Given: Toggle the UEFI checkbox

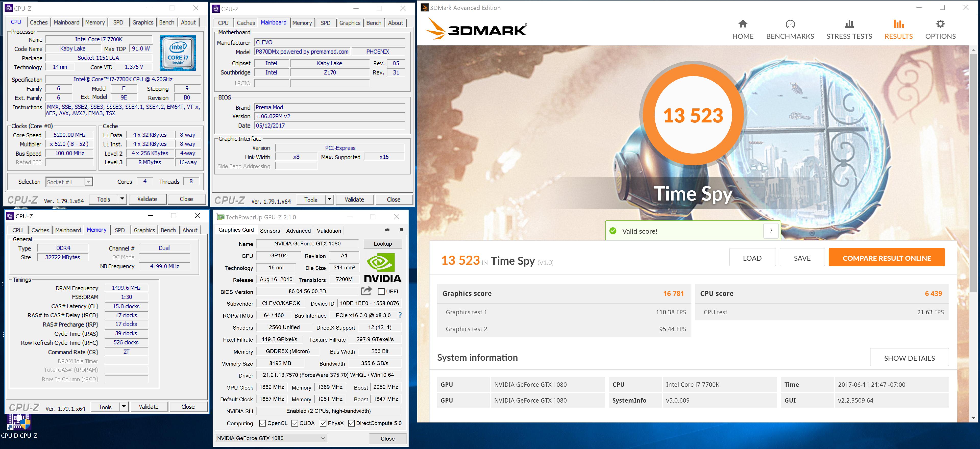Looking at the screenshot, I should tap(381, 292).
